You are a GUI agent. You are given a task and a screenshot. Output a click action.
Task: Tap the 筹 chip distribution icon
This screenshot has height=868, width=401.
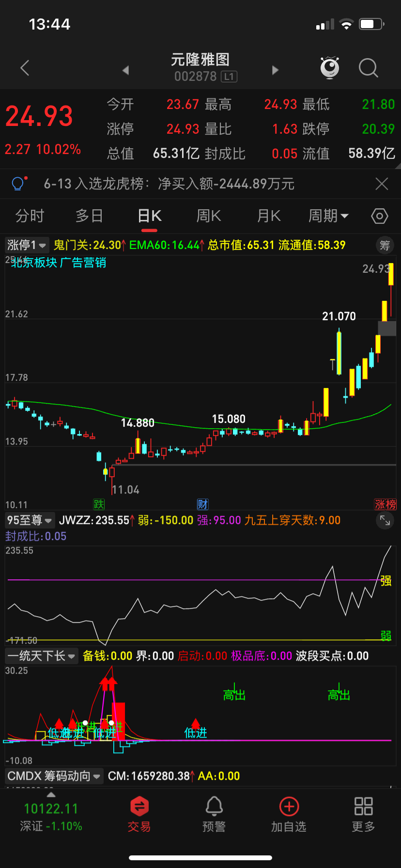[385, 246]
